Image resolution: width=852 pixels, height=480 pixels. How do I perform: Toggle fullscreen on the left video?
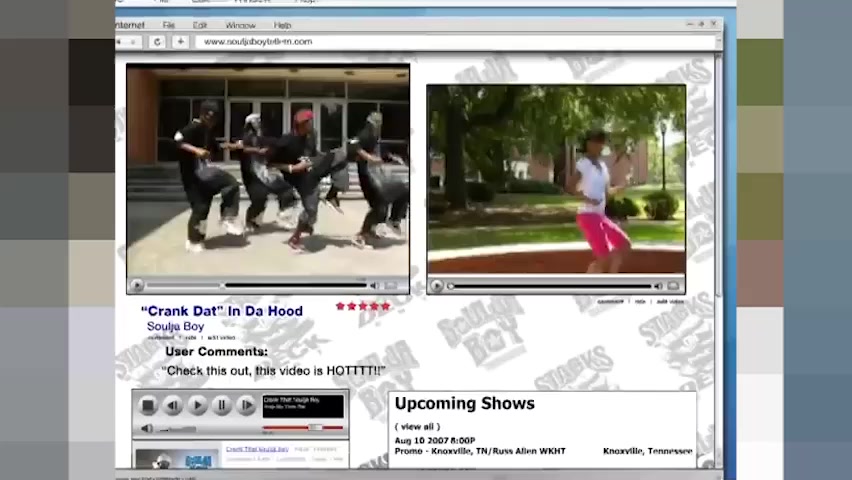(x=391, y=285)
